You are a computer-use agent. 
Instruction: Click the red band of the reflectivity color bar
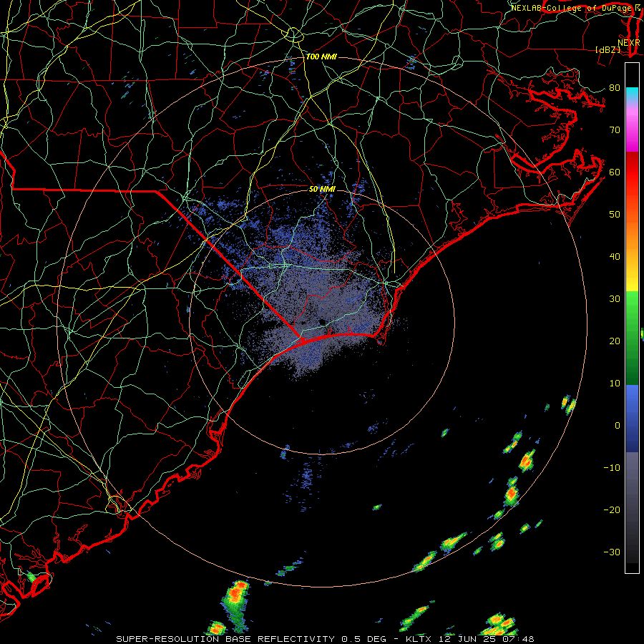pyautogui.click(x=632, y=172)
